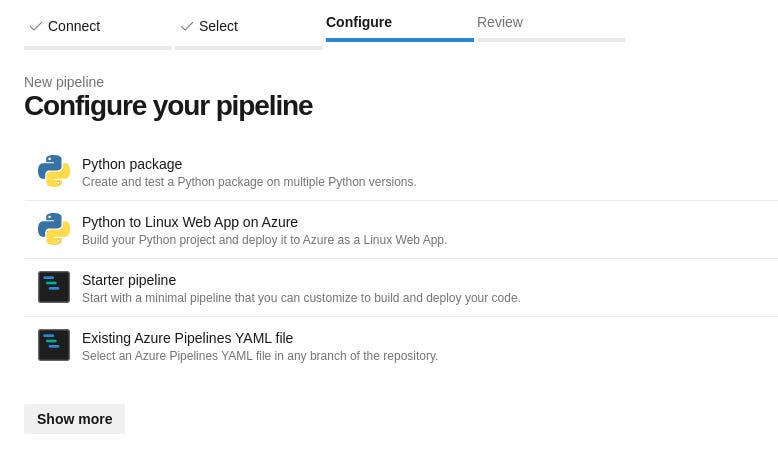The width and height of the screenshot is (778, 473).
Task: Select Python to Linux Web App on Azure
Action: click(x=190, y=222)
